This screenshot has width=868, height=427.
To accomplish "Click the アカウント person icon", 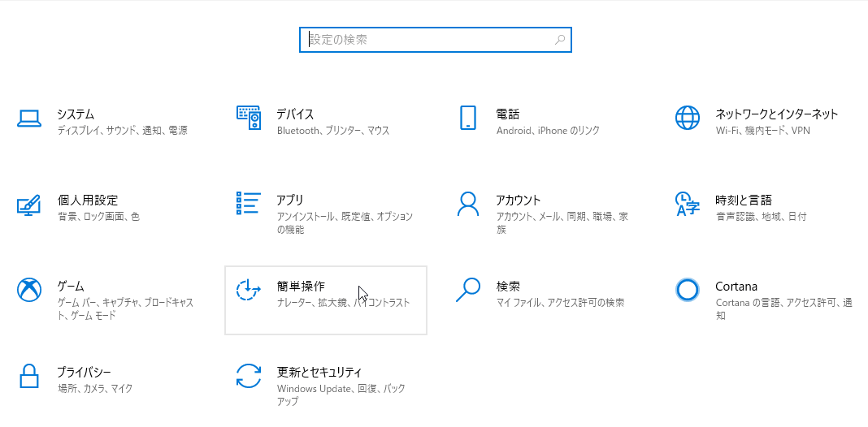I will 468,204.
